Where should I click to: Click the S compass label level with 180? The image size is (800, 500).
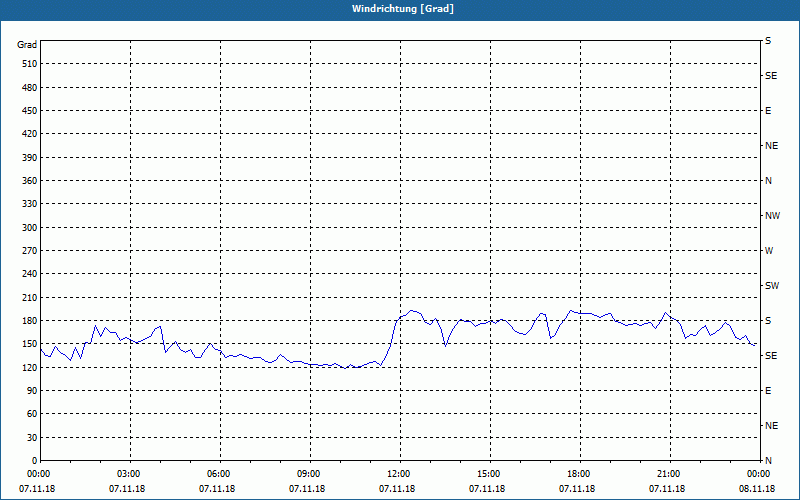pos(768,321)
